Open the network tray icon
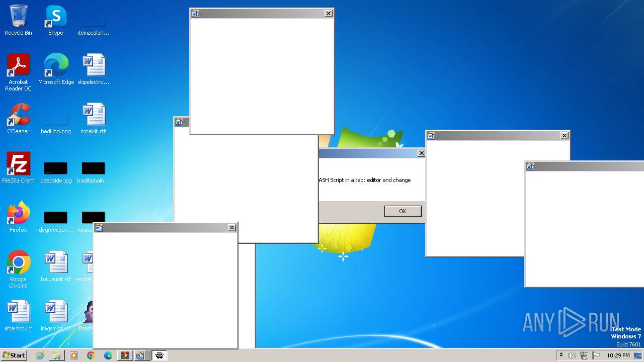 [584, 355]
